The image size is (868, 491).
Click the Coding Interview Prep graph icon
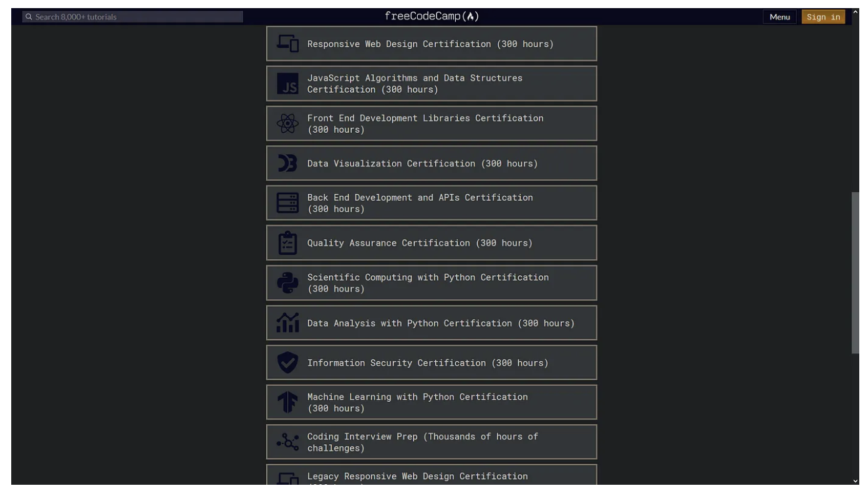tap(287, 442)
